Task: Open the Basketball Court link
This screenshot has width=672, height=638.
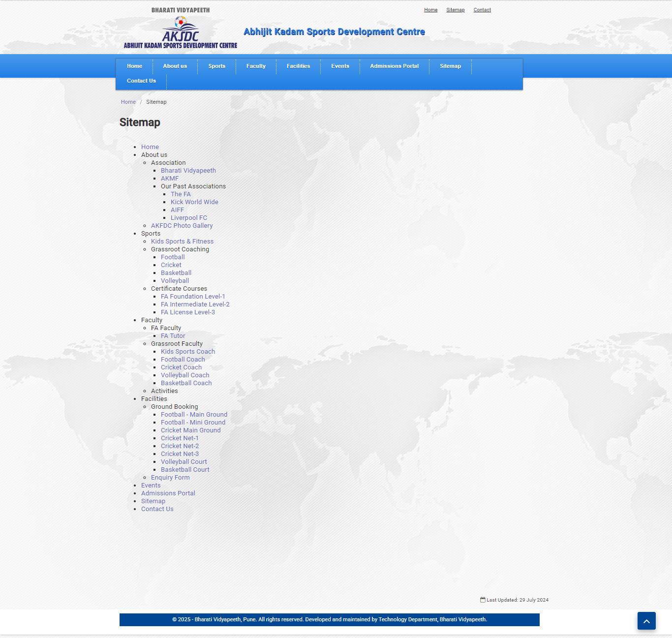Action: coord(185,470)
